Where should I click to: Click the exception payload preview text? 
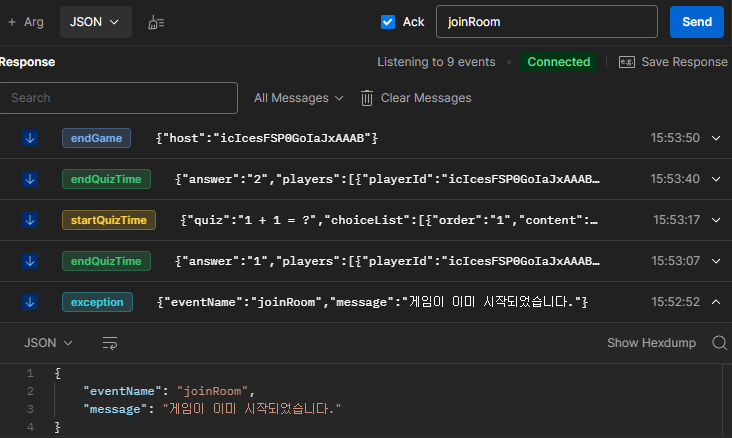coord(373,303)
